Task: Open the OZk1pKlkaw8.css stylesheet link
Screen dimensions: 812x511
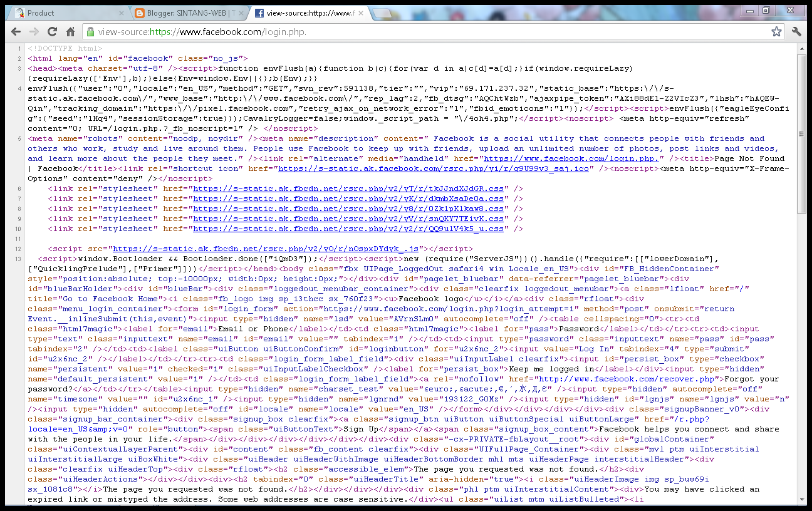Action: (348, 209)
